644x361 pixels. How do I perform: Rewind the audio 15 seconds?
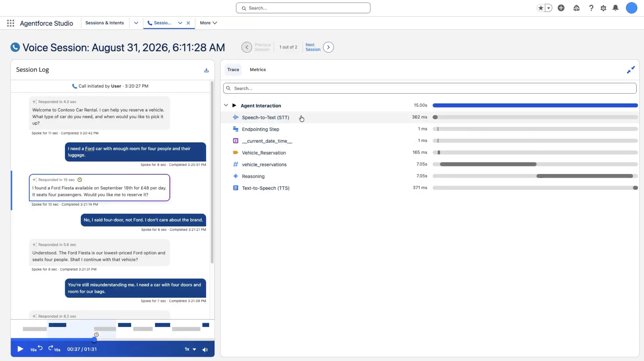click(37, 349)
